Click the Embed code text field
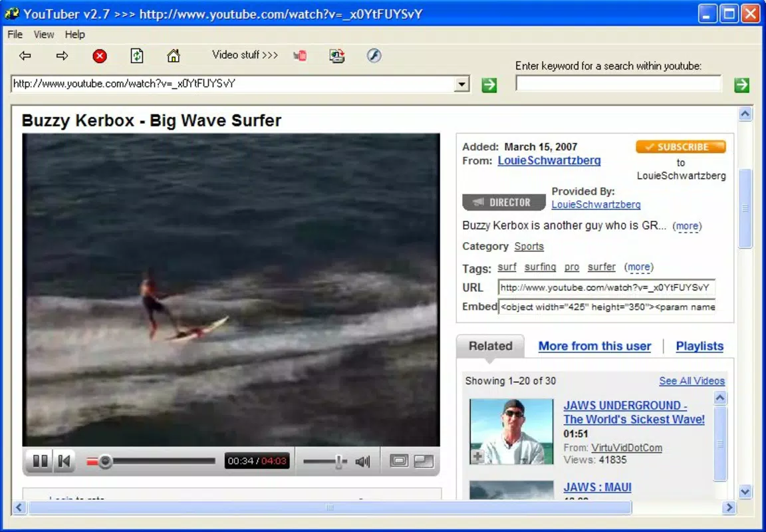 [x=606, y=307]
